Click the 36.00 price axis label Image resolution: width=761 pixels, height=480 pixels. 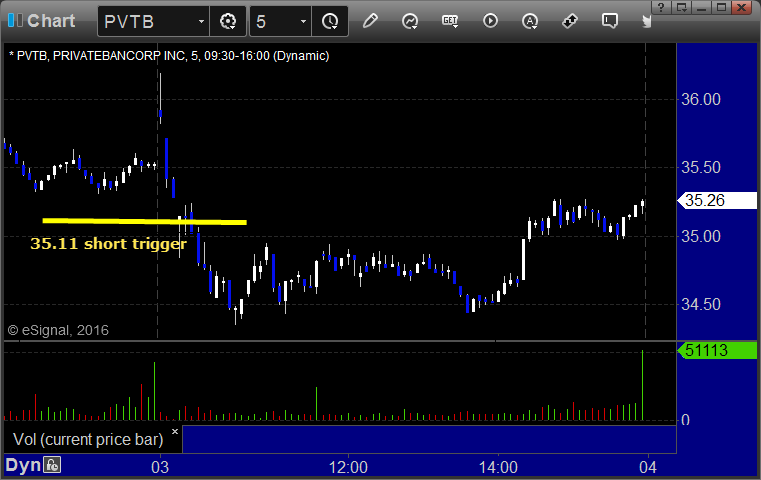pyautogui.click(x=701, y=99)
